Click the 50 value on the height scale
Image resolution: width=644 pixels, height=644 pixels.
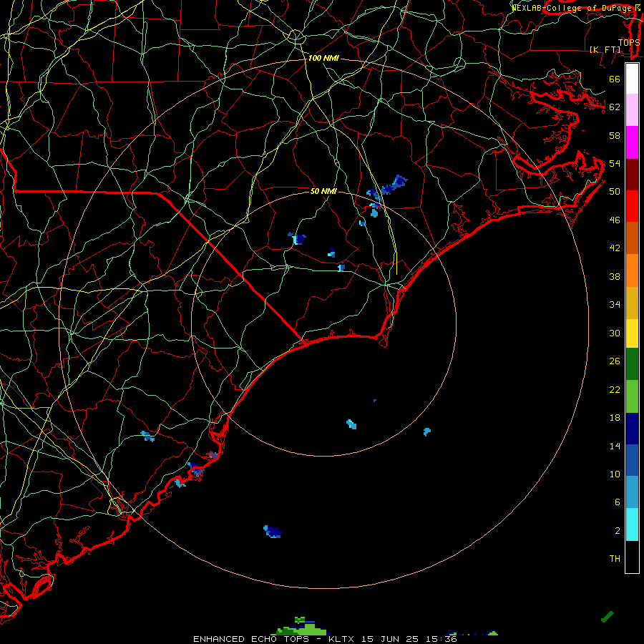(x=615, y=191)
